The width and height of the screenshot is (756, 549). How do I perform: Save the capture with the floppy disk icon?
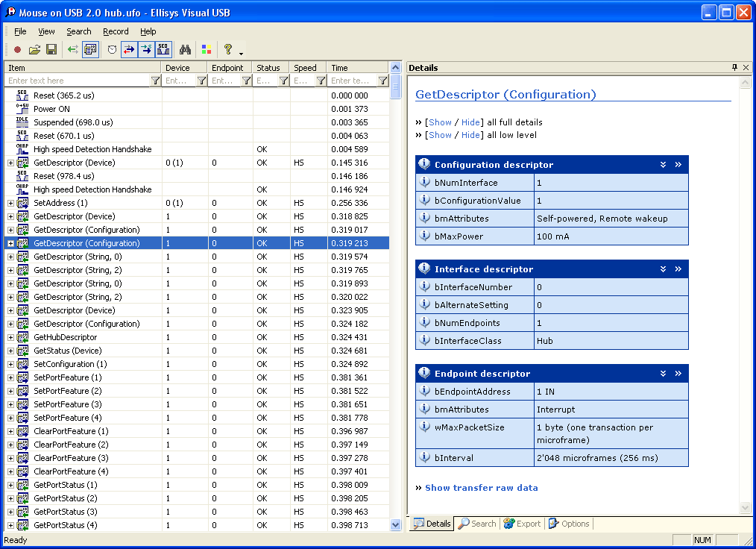[51, 49]
